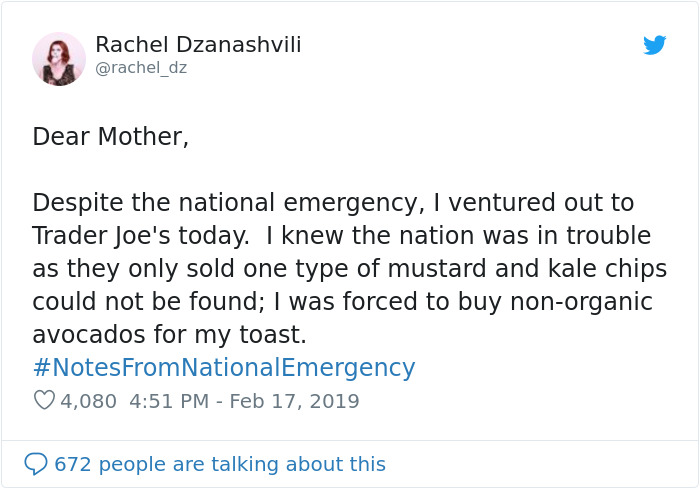Like the tweet with the heart icon
This screenshot has width=700, height=489.
[44, 401]
